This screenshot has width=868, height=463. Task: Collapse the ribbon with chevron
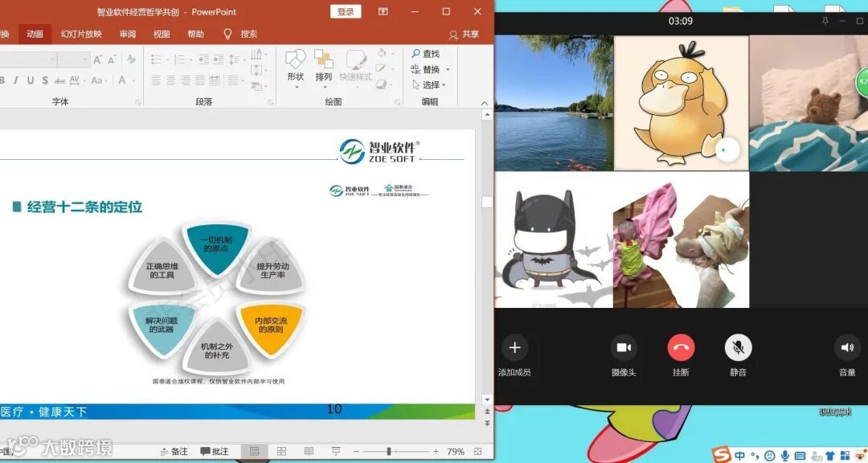click(485, 103)
